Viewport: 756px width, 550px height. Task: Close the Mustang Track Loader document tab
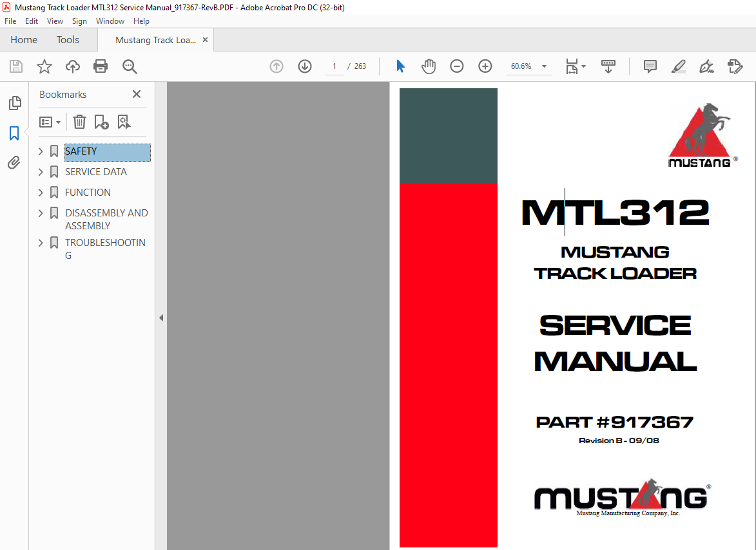(x=206, y=40)
